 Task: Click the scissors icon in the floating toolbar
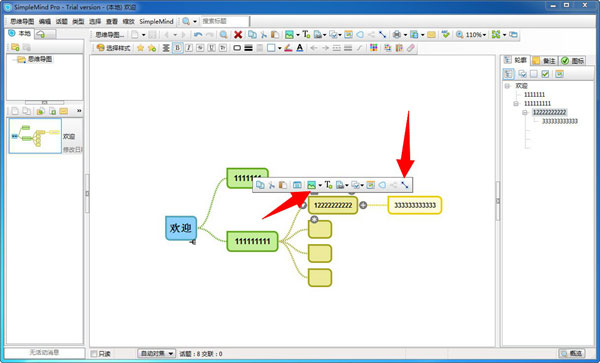272,185
